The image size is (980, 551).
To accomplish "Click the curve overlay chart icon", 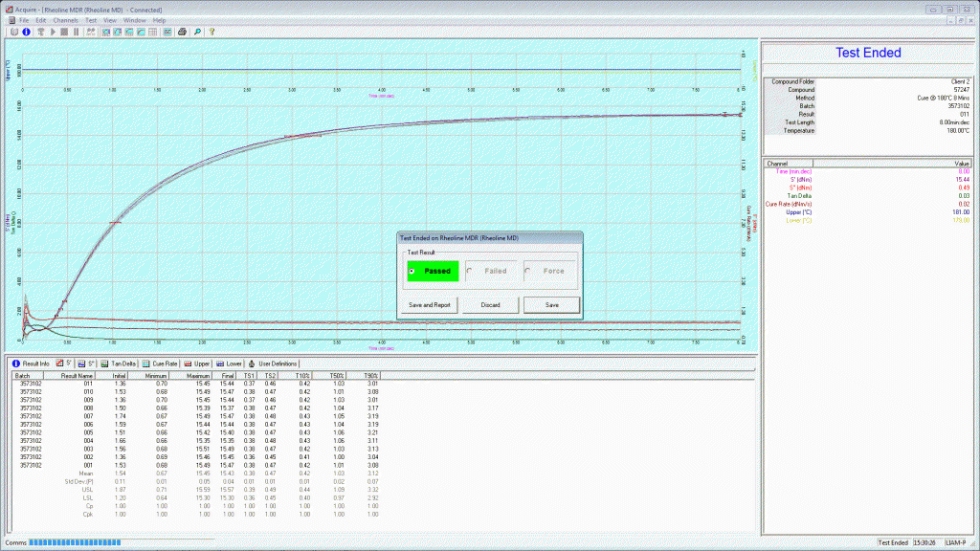I will pyautogui.click(x=141, y=32).
